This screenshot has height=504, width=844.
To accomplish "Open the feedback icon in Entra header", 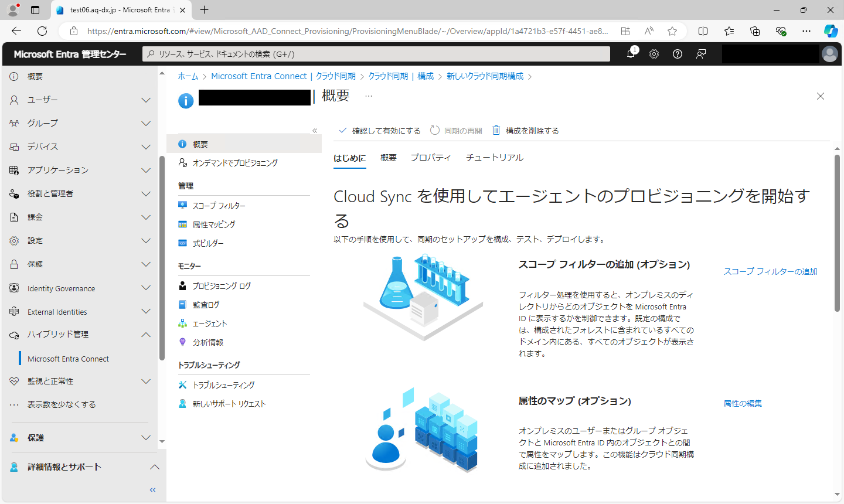I will click(701, 54).
